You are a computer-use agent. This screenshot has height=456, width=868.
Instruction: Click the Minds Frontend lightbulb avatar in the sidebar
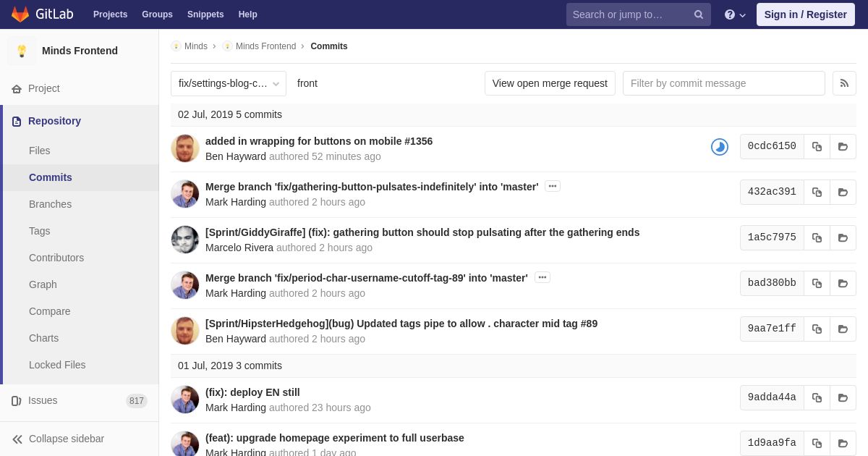22,51
